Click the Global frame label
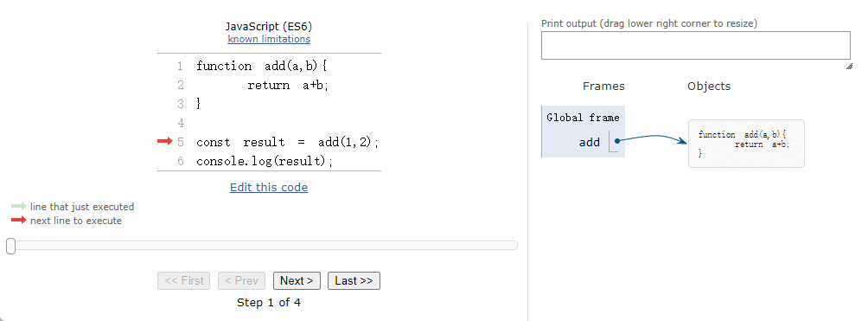Screen dimensions: 868x321 583,118
